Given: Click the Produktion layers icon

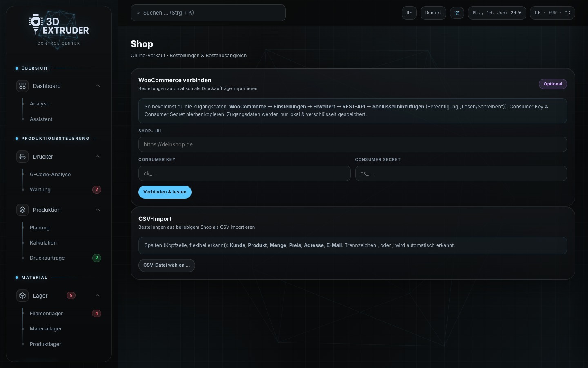Looking at the screenshot, I should 22,210.
